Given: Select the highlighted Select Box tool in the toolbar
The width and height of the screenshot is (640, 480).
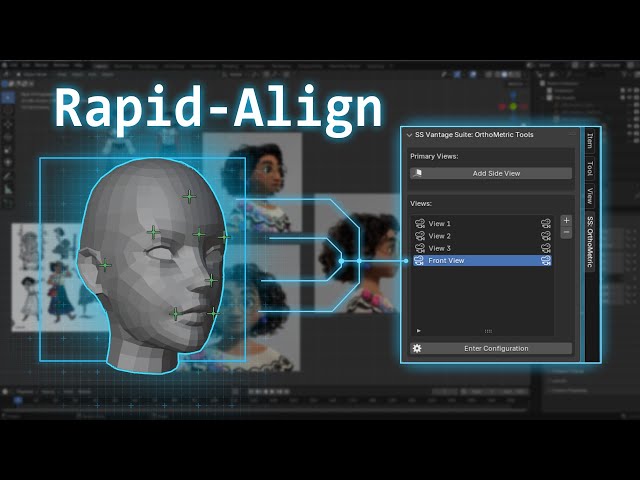Looking at the screenshot, I should [x=8, y=97].
